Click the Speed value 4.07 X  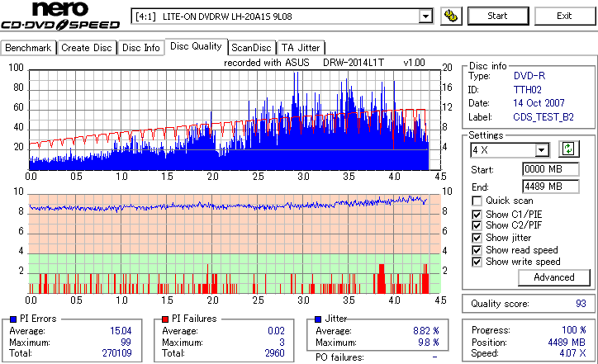[x=573, y=353]
